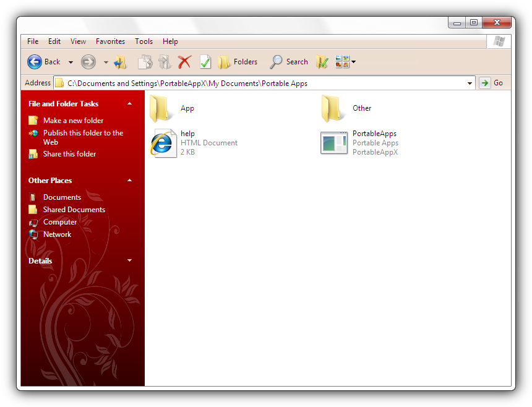Open Shared Documents link
The width and height of the screenshot is (532, 407).
74,210
